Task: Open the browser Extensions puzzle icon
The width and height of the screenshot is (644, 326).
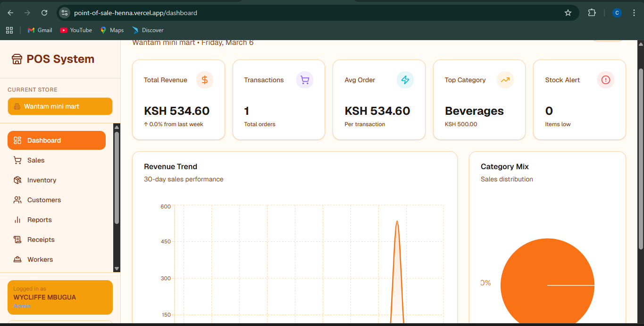Action: point(592,13)
